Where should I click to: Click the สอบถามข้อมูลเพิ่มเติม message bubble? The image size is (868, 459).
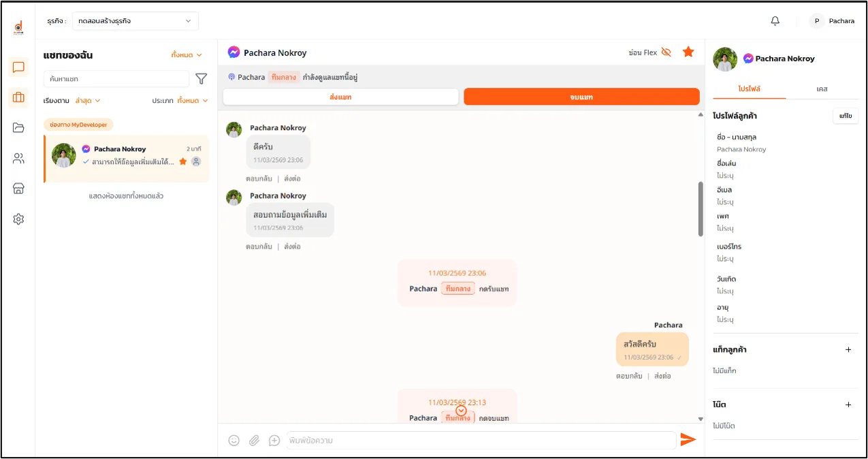pos(290,220)
